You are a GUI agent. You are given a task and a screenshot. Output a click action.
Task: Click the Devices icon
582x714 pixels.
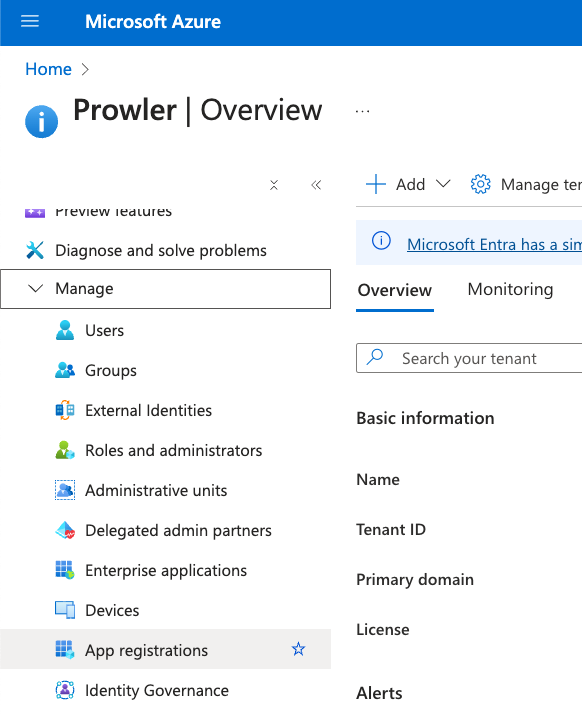coord(65,610)
